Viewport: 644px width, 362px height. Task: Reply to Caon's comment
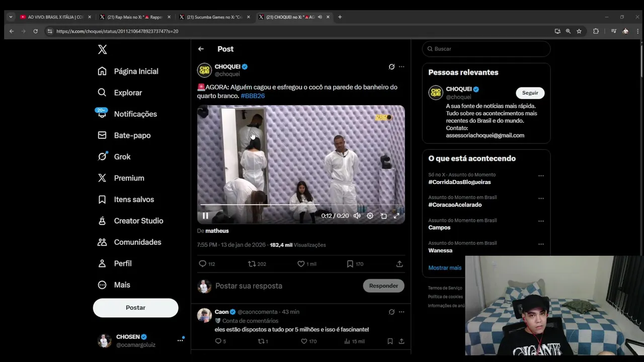220,341
